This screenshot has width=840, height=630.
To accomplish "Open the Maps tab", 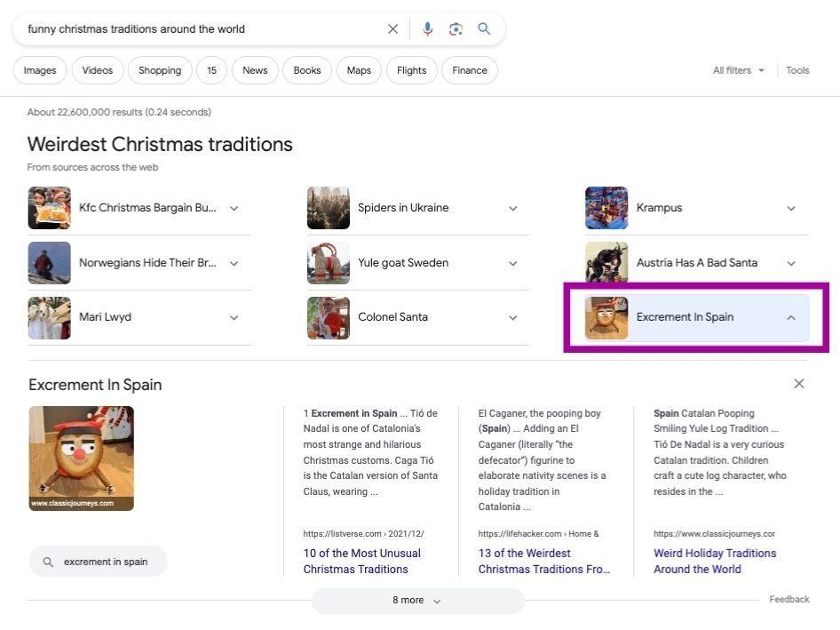I will pos(359,69).
